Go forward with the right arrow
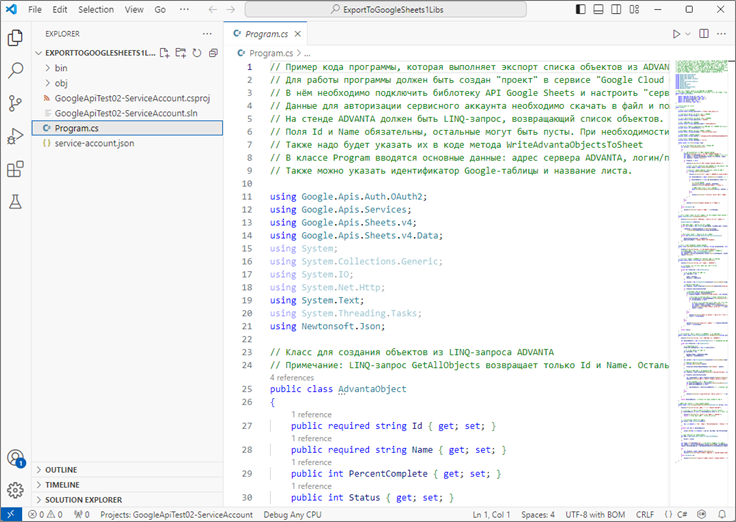Viewport: 736px width, 522px height. (x=230, y=9)
